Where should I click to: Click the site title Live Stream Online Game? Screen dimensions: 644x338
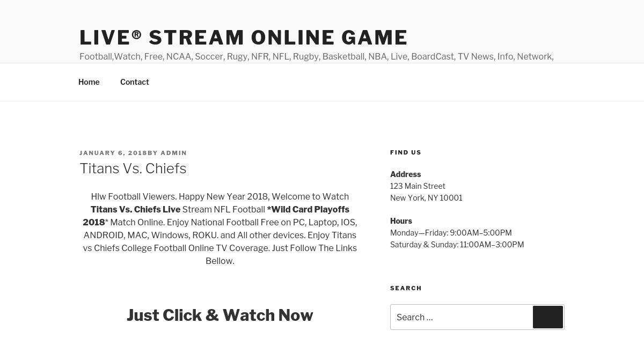[x=244, y=38]
